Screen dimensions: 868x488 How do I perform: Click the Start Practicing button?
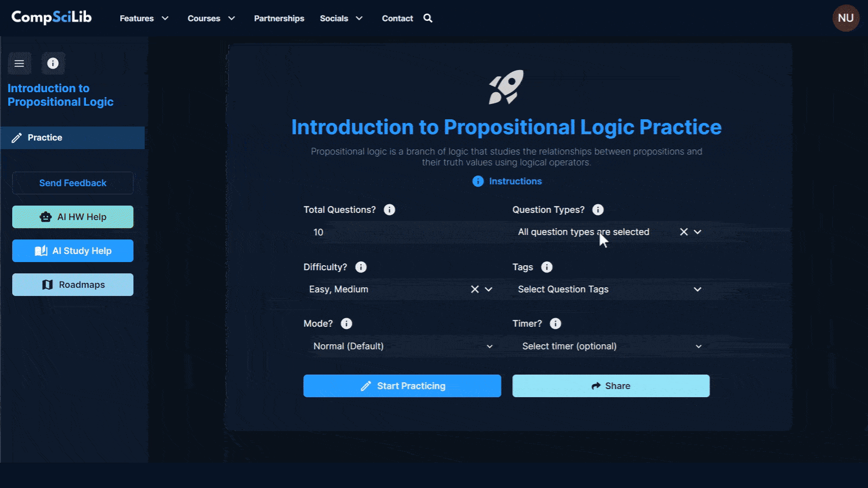click(402, 385)
